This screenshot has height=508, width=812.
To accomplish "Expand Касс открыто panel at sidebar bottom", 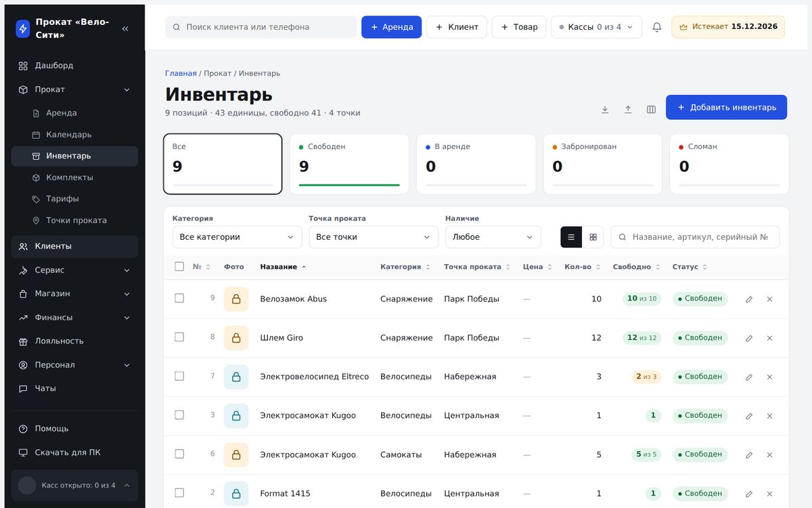I will pos(74,485).
